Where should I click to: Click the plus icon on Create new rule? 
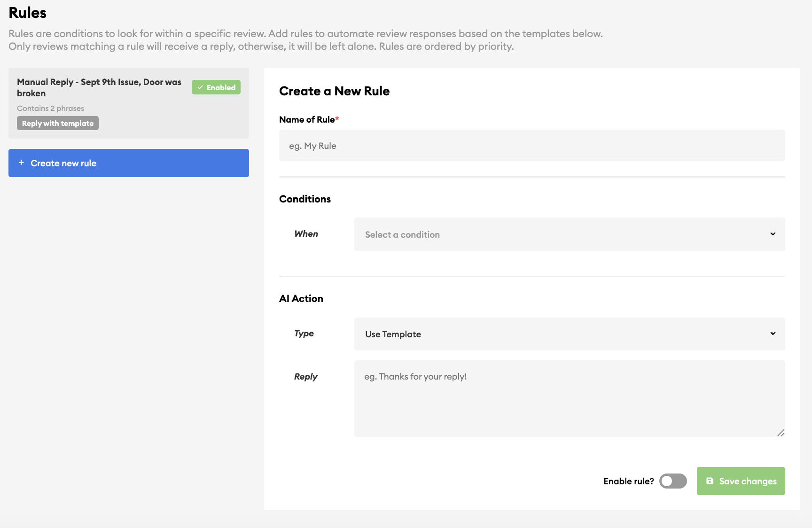point(21,163)
